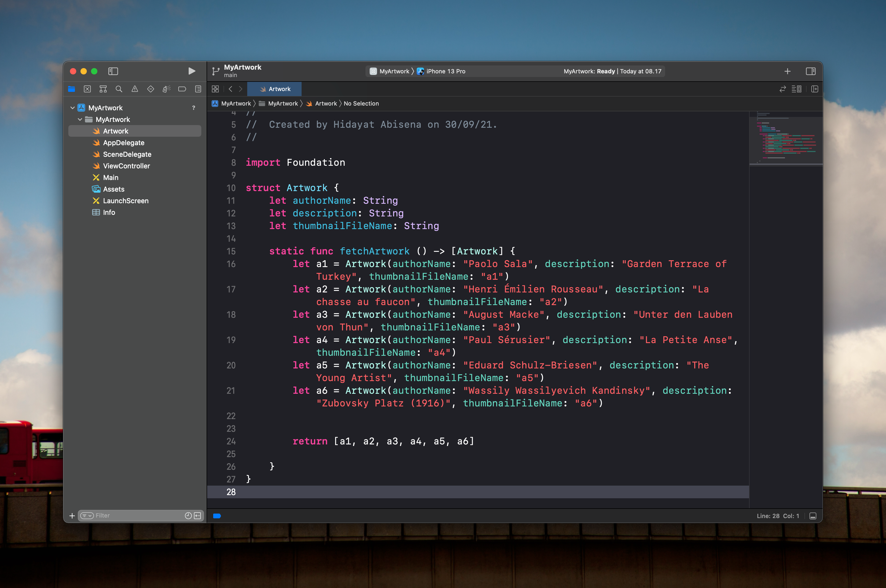Toggle source control status filter
This screenshot has width=886, height=588.
tap(198, 516)
